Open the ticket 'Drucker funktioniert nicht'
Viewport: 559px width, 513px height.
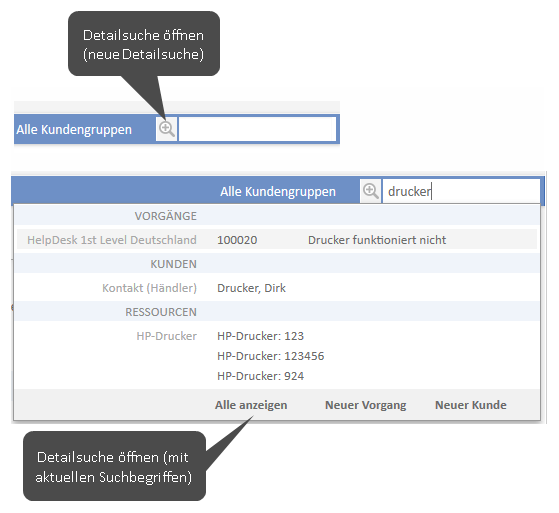(377, 240)
